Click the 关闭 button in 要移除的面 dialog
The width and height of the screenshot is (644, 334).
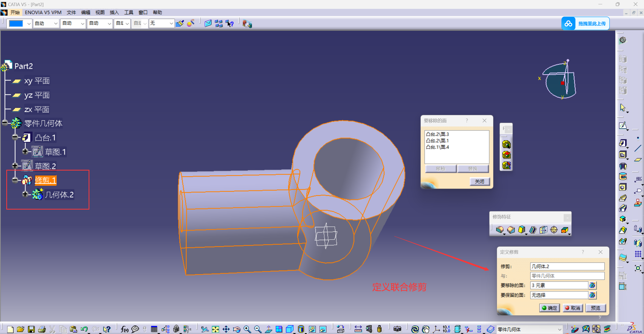(479, 181)
